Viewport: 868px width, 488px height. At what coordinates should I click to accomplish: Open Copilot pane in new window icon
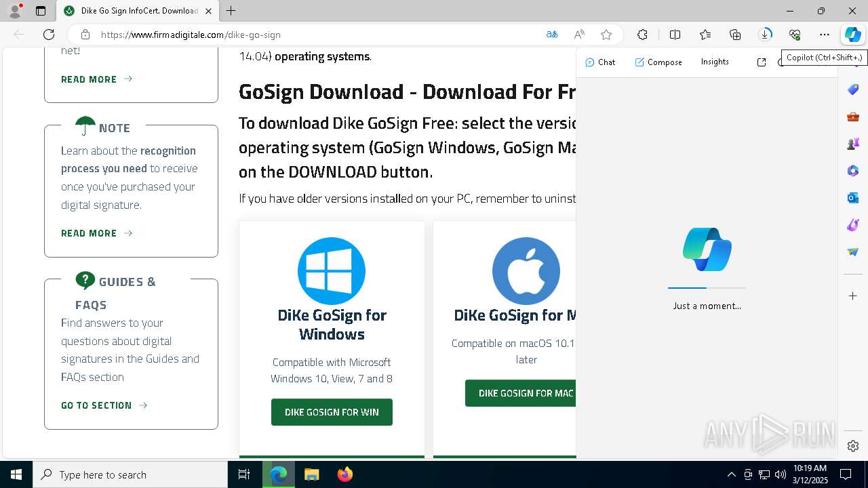pyautogui.click(x=762, y=62)
